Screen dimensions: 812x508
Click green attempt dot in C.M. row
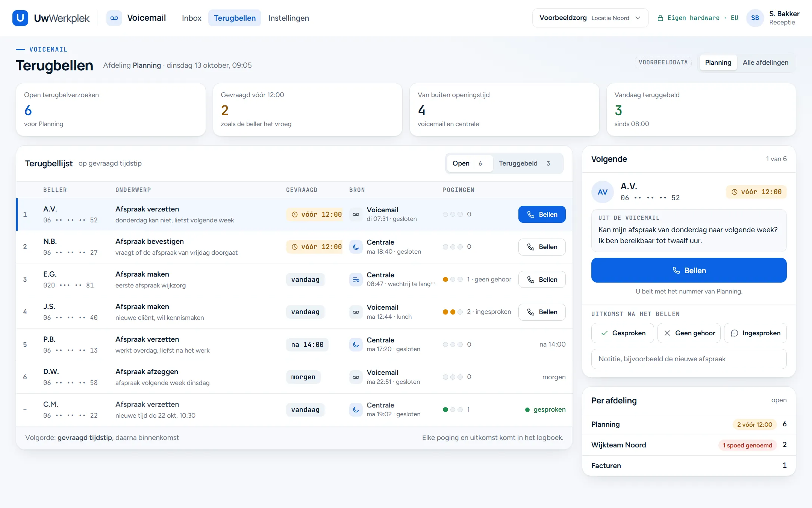tap(445, 410)
